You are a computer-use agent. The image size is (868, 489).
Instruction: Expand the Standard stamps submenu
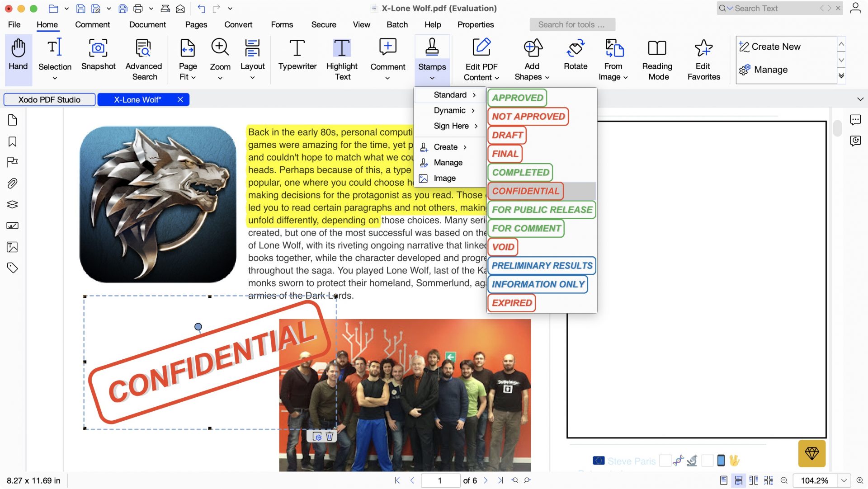pyautogui.click(x=450, y=95)
